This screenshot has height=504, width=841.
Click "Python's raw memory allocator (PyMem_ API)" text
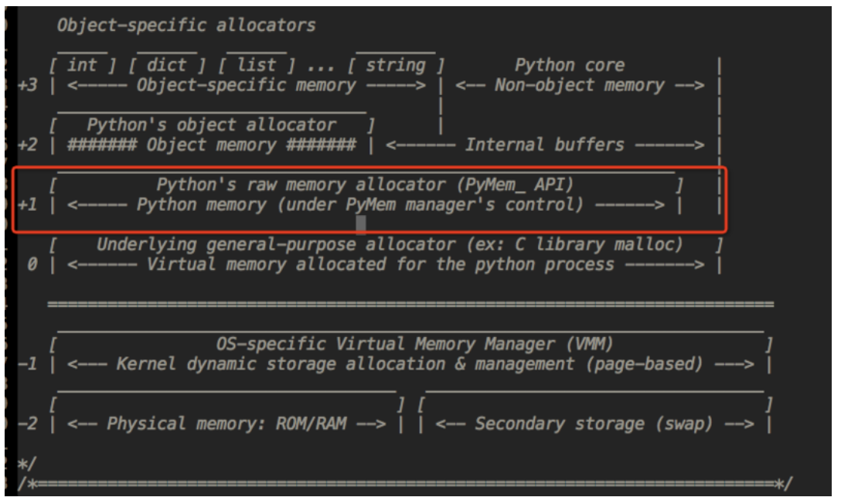tap(365, 185)
